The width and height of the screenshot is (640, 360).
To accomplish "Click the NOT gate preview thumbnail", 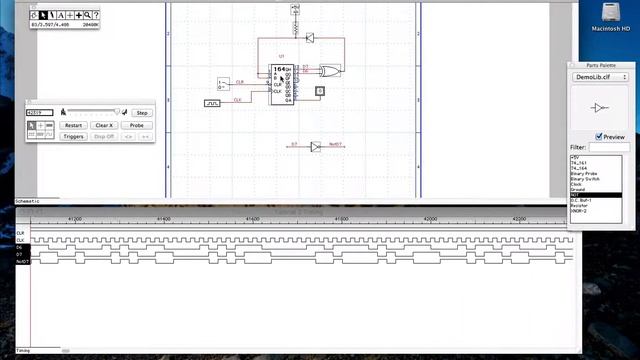I will pos(599,108).
